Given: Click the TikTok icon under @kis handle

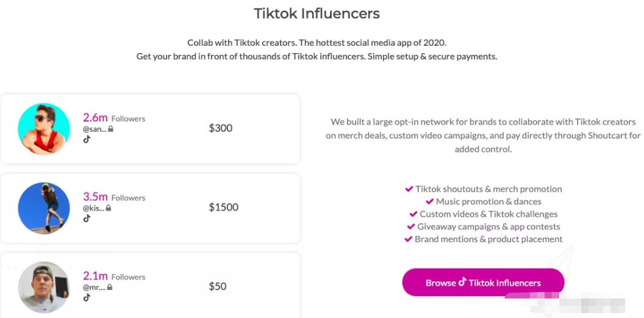Looking at the screenshot, I should [x=87, y=219].
